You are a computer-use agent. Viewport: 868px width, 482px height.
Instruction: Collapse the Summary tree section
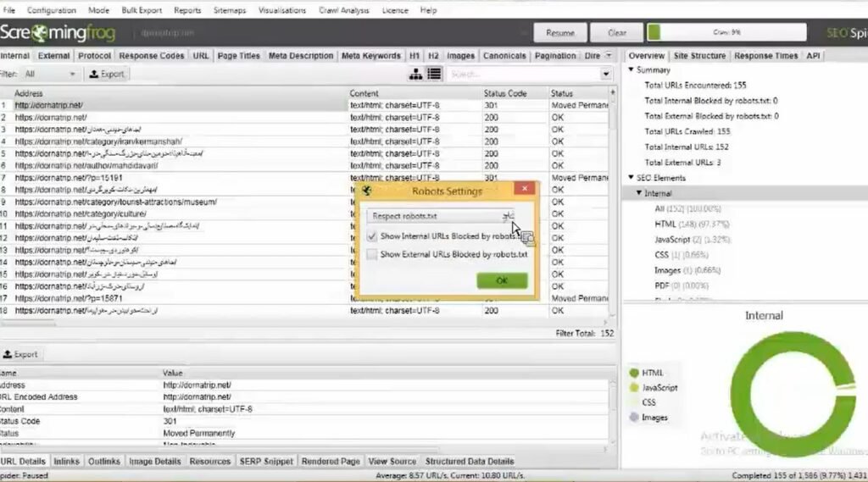[631, 69]
